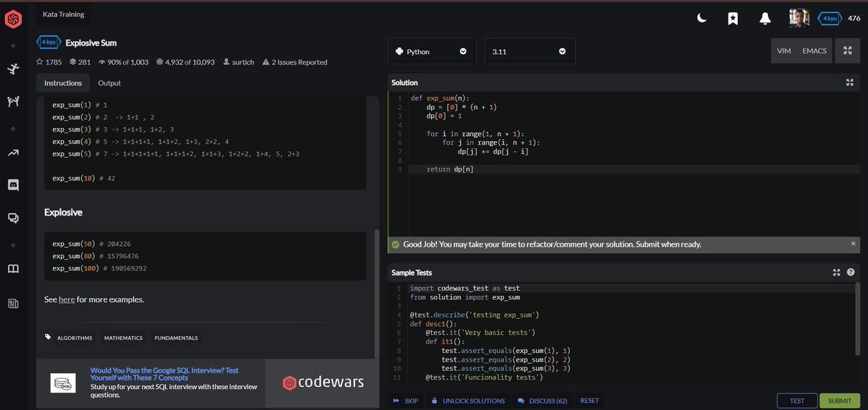Click the MATHEMATICS tag
Image resolution: width=868 pixels, height=410 pixels.
click(x=123, y=338)
